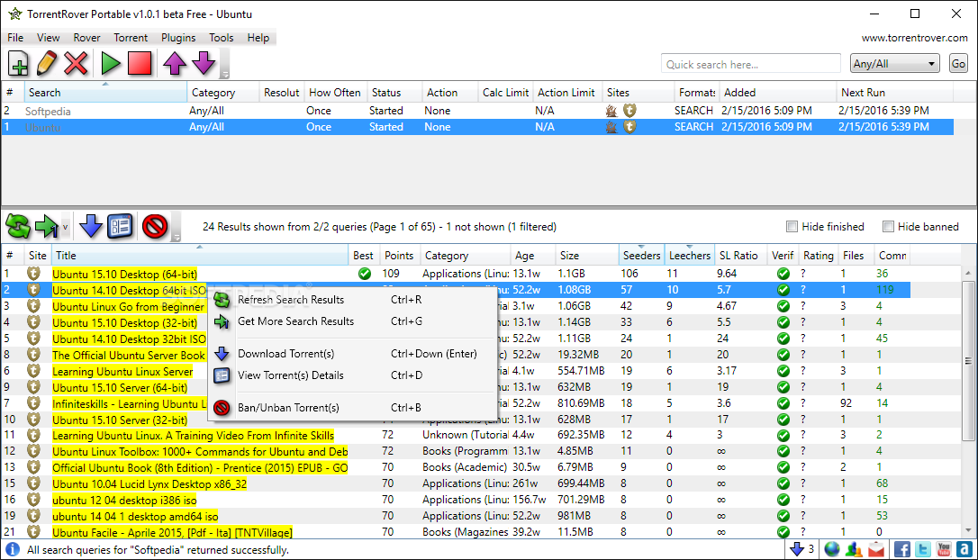Open the YouTube status bar icon

[x=944, y=549]
